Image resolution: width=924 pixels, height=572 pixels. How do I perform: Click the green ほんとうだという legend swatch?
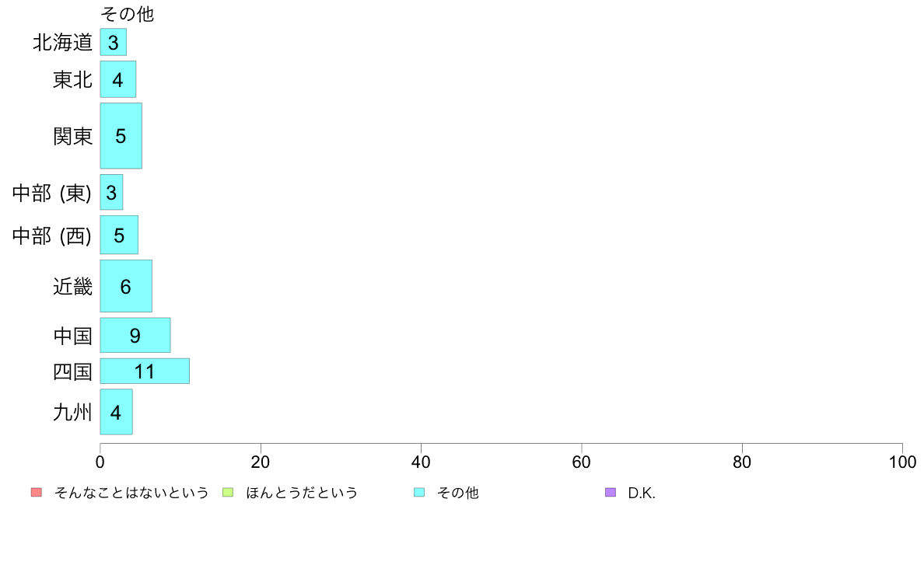tap(228, 493)
